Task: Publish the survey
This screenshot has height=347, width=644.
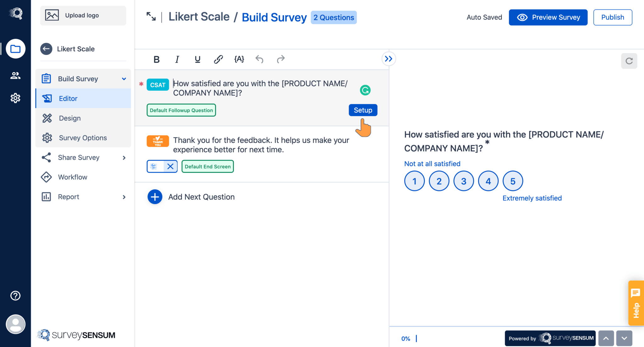Action: point(612,17)
